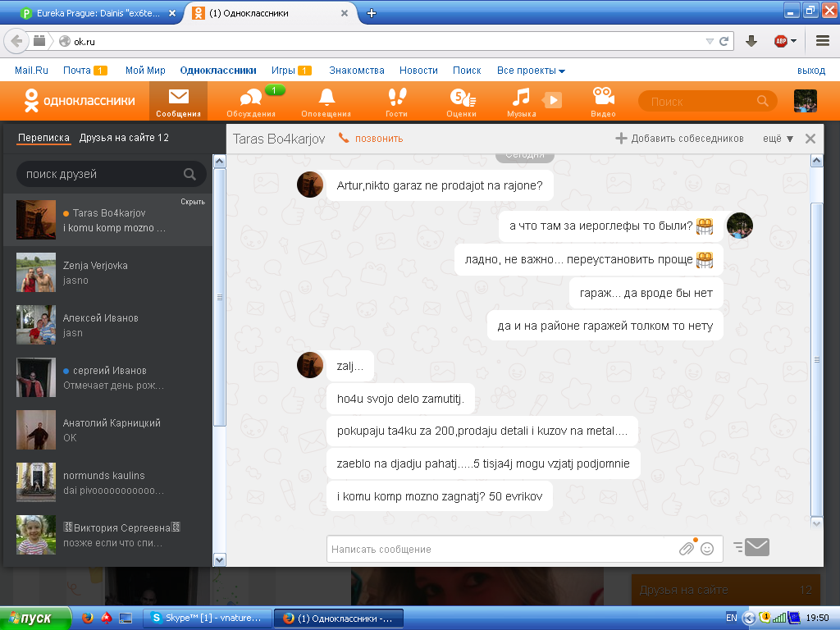Open Музыка music note icon
Viewport: 840px width, 630px height.
tap(521, 101)
